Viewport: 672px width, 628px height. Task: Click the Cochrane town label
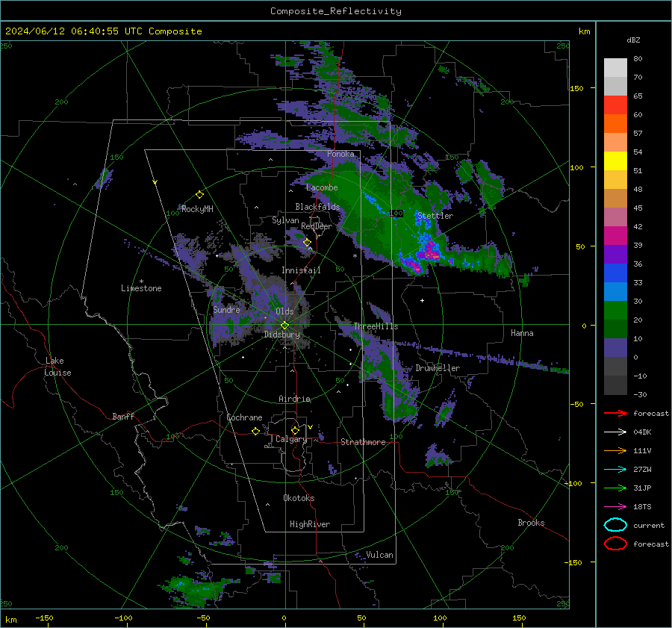(244, 417)
